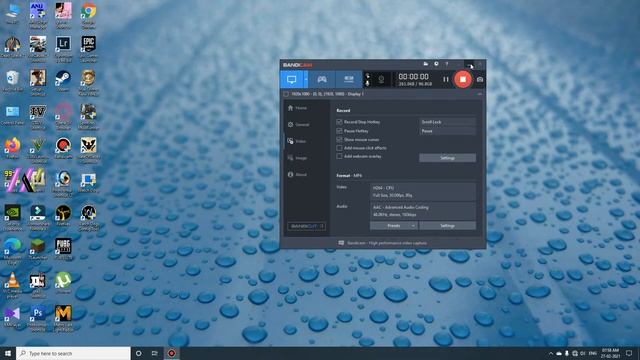Open Task View on taskbar

[x=155, y=353]
